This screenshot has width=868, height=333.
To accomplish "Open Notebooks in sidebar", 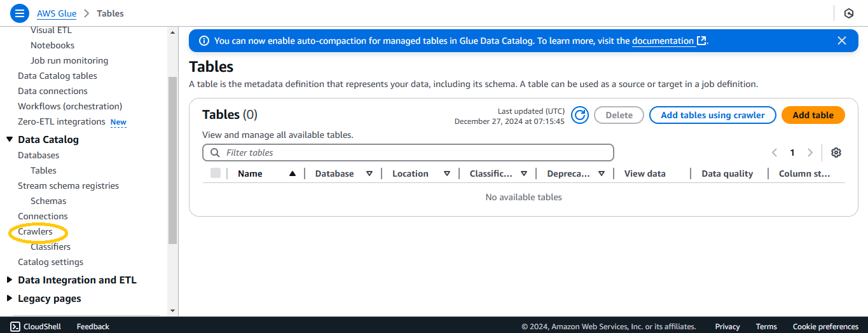I will click(x=52, y=45).
